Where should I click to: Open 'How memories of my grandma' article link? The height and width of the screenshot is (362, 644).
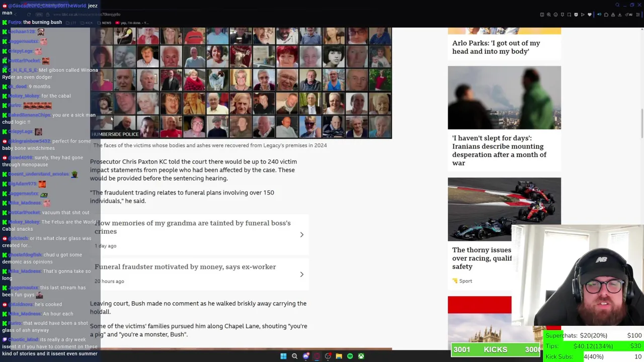click(x=193, y=227)
